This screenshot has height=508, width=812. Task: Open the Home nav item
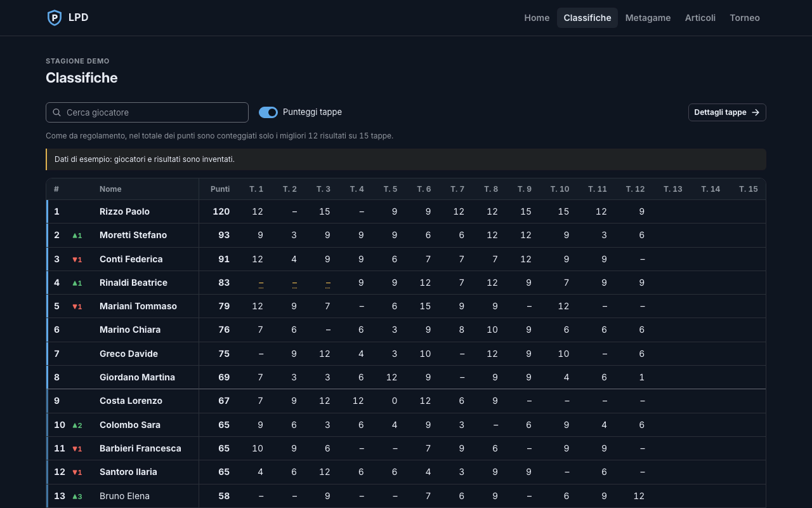(x=537, y=18)
